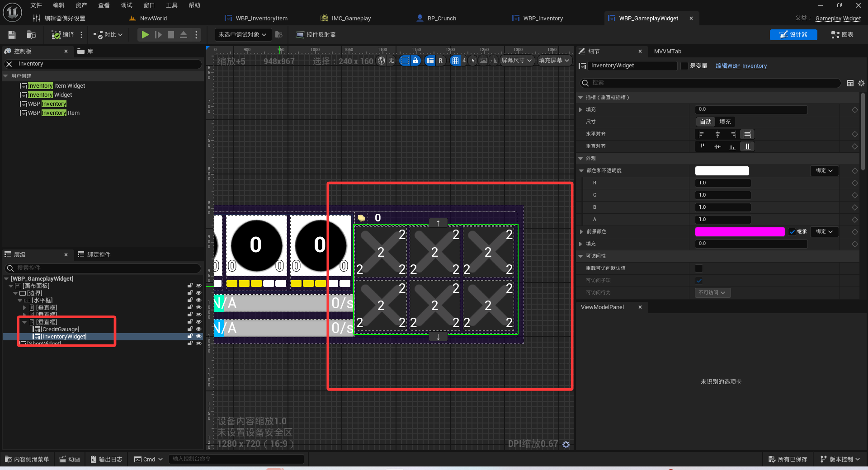
Task: Click the eject icon in the play toolbar
Action: (x=184, y=35)
